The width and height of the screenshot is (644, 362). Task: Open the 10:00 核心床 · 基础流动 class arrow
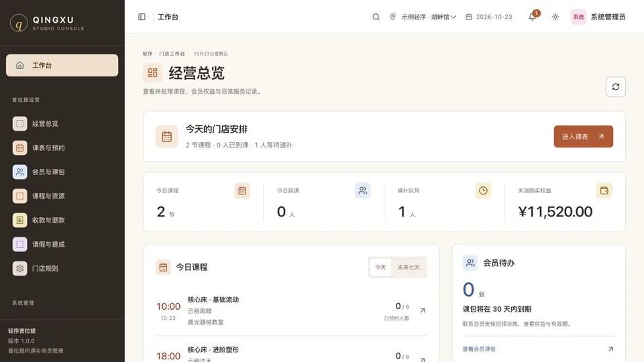pyautogui.click(x=422, y=310)
